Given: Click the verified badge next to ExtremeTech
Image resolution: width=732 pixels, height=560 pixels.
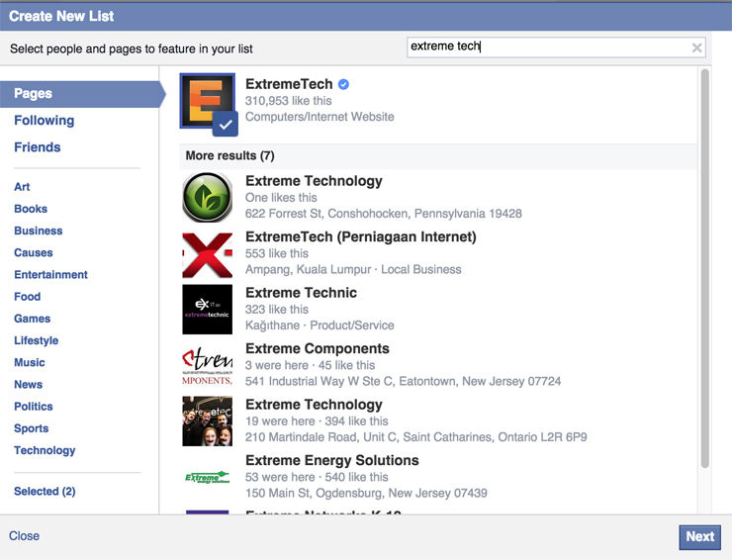Looking at the screenshot, I should [343, 84].
